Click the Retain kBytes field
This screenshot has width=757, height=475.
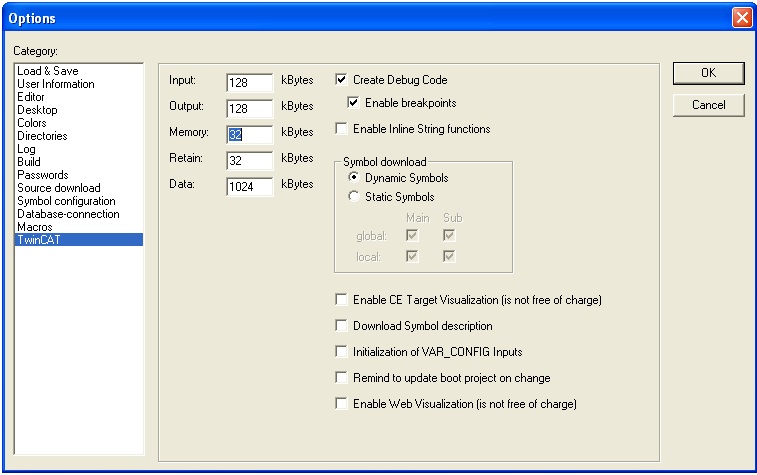tap(250, 161)
